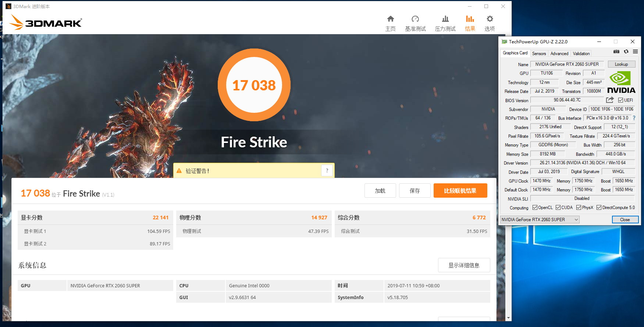Click the 17 038 score circle
This screenshot has height=327, width=644.
coord(254,85)
